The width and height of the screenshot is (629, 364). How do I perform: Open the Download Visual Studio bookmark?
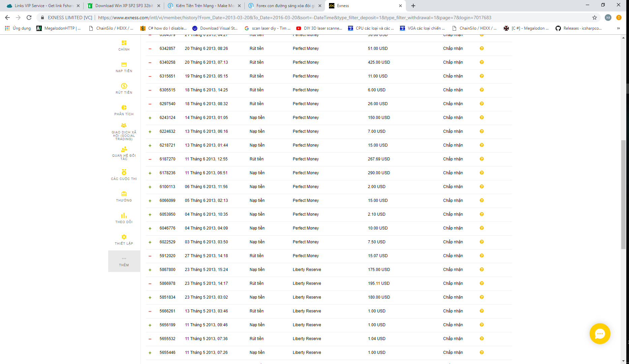(215, 28)
